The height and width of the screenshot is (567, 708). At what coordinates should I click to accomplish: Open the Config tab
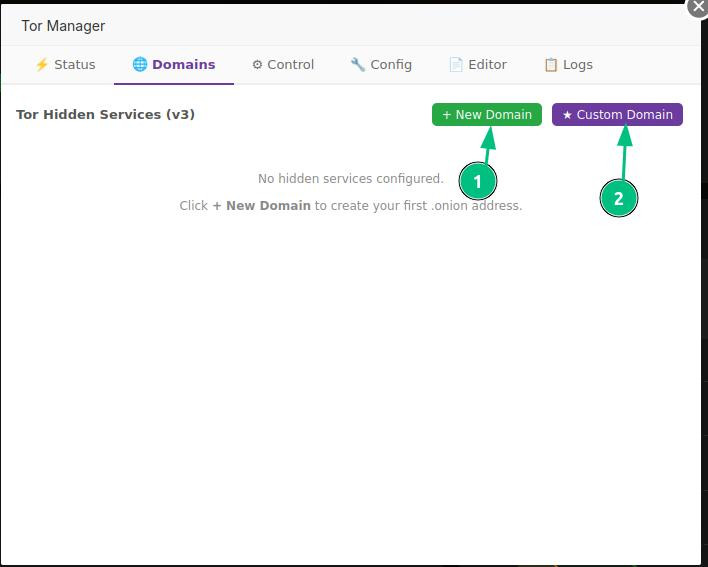click(x=381, y=65)
